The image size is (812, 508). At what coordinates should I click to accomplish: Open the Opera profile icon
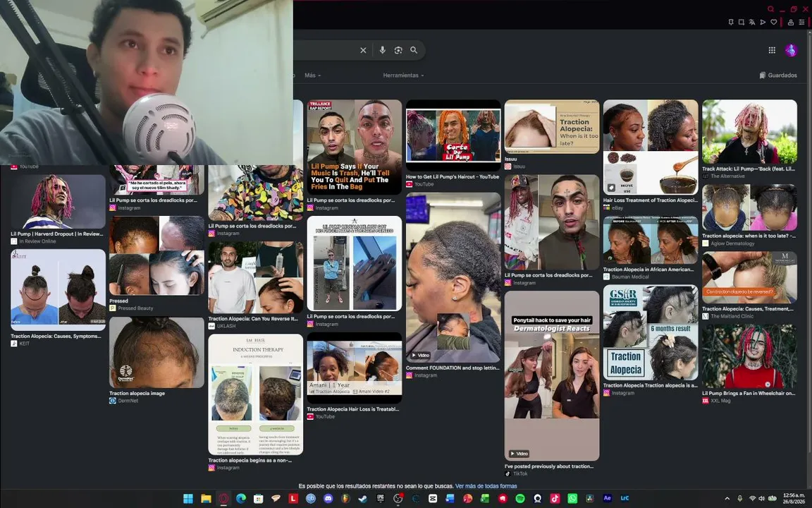[791, 23]
